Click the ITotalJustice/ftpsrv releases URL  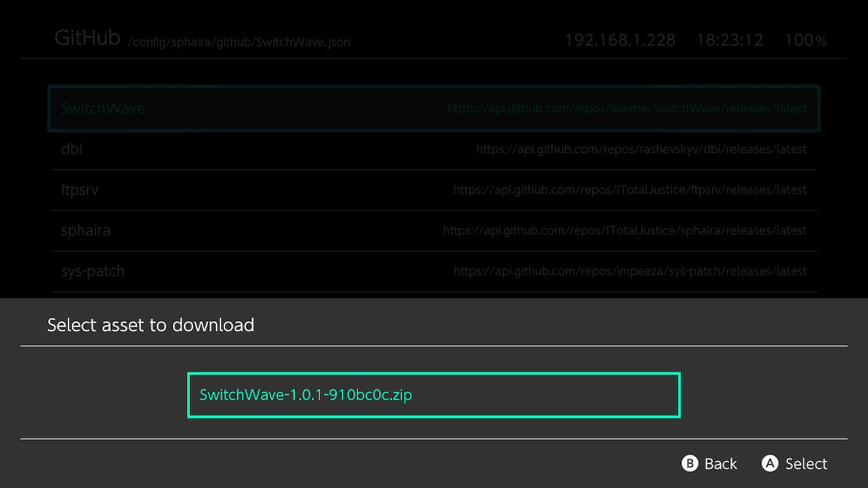(x=630, y=190)
